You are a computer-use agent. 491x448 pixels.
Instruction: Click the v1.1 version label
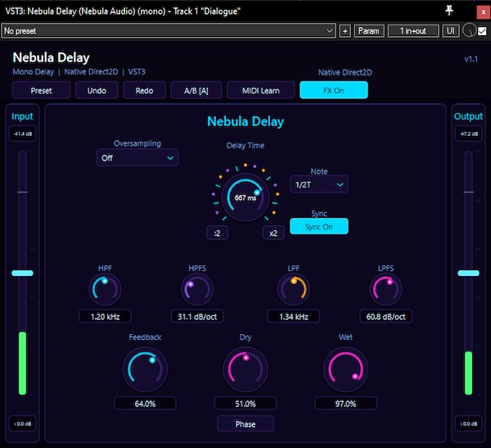(471, 59)
